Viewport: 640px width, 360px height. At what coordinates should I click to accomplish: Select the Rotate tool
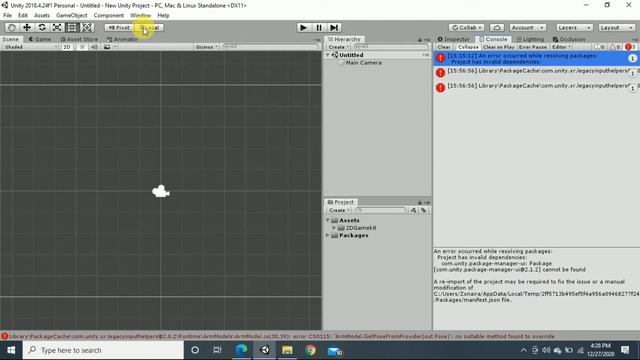pos(42,27)
